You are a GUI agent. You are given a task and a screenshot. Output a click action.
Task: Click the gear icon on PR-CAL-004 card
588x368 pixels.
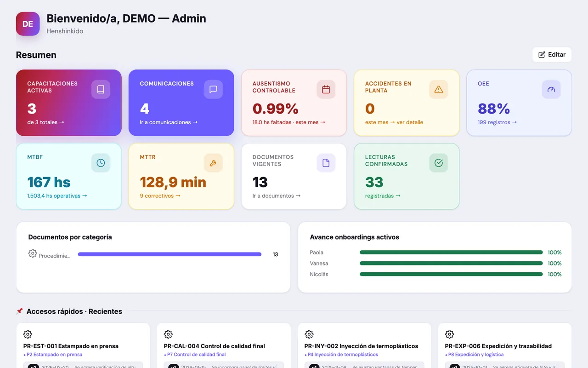tap(168, 334)
